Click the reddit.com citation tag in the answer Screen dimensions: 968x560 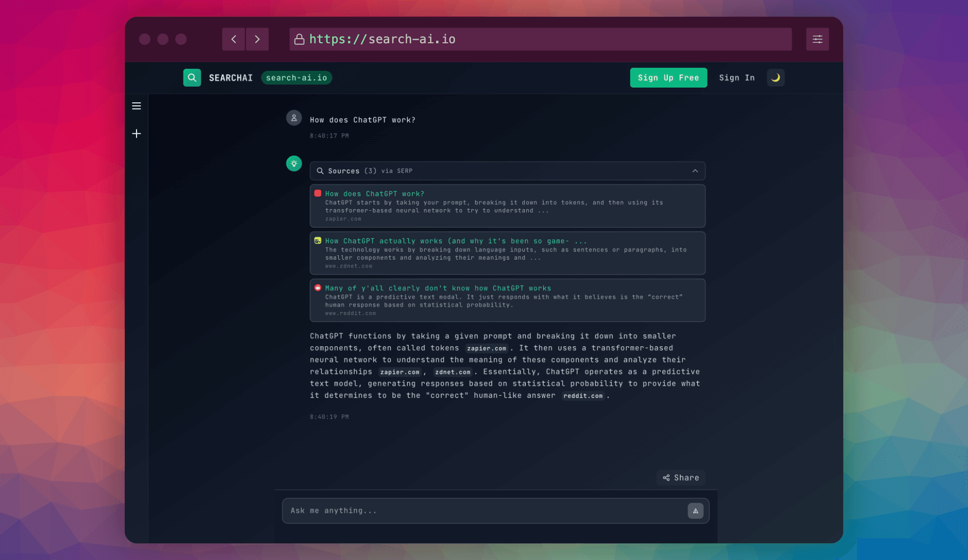583,396
